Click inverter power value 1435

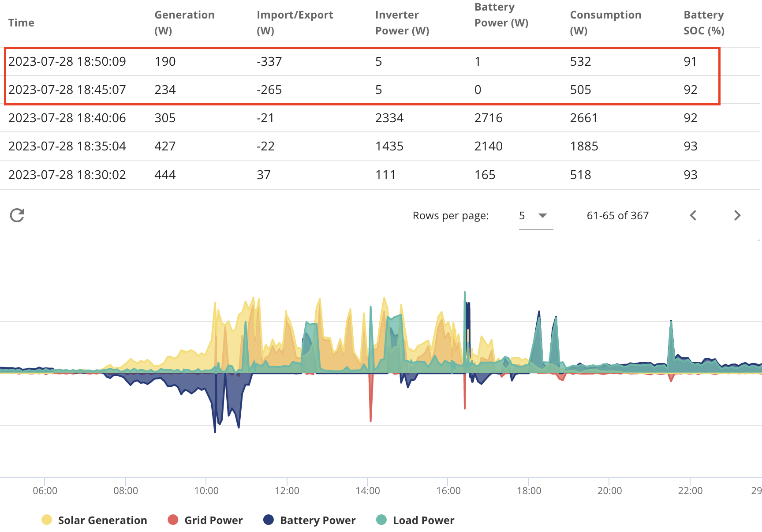tap(389, 146)
